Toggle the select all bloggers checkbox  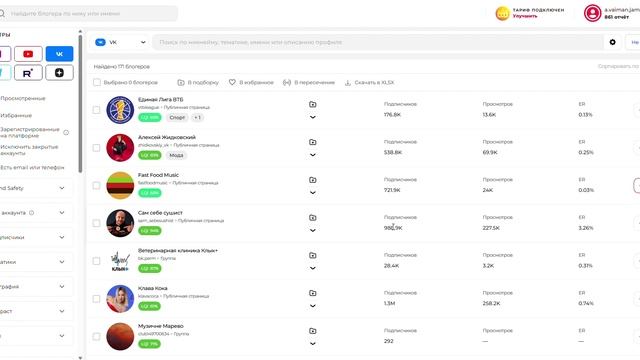97,82
